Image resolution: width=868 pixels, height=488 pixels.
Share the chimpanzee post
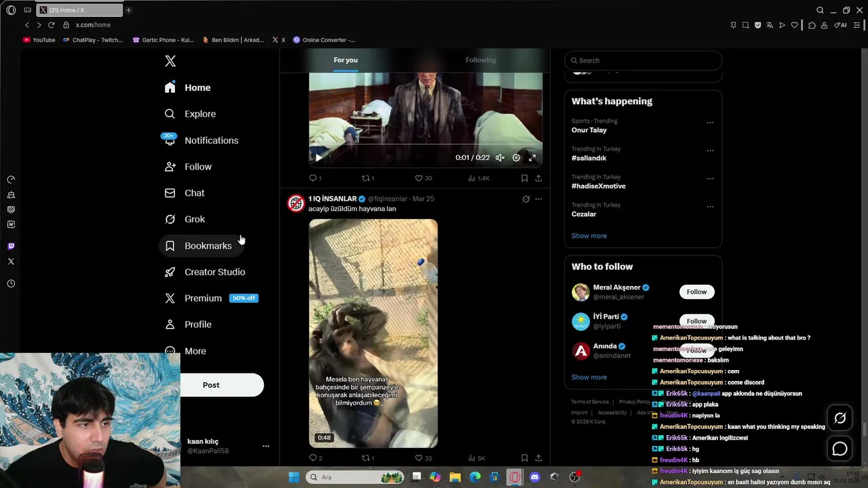(x=538, y=458)
